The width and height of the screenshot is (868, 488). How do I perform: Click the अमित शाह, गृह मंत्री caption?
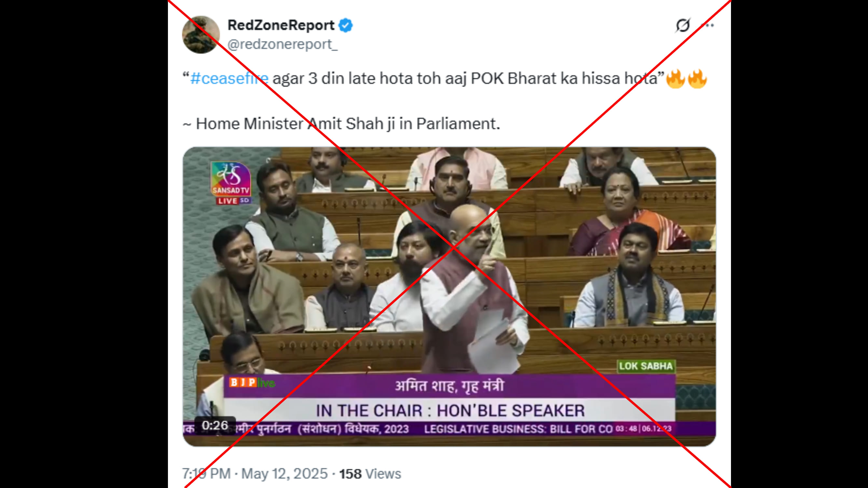coord(449,386)
